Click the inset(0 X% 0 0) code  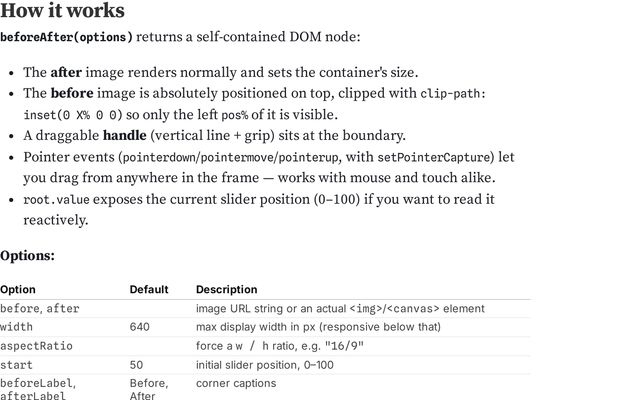pyautogui.click(x=73, y=115)
